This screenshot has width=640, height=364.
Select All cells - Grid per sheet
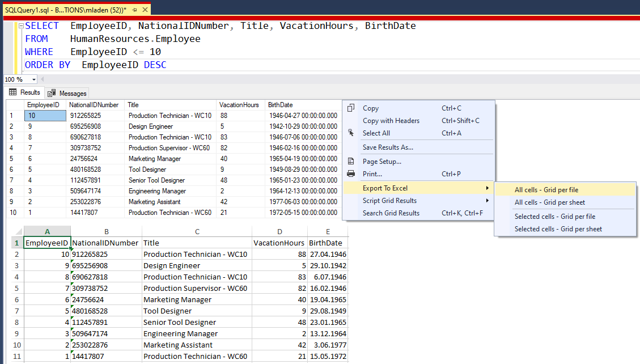(x=565, y=202)
